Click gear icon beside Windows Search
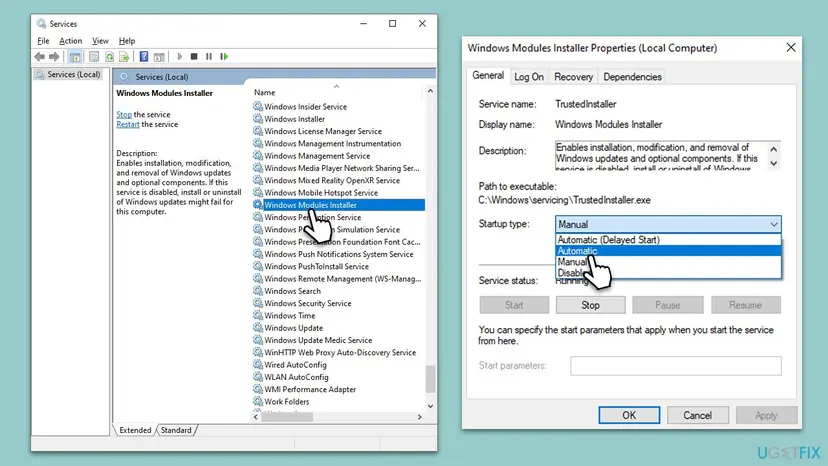828x466 pixels. [258, 291]
